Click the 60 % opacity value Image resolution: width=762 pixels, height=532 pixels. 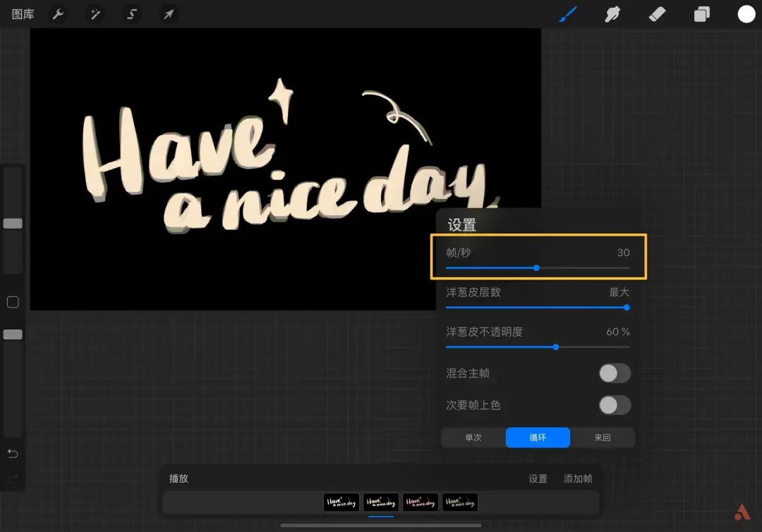pos(618,332)
